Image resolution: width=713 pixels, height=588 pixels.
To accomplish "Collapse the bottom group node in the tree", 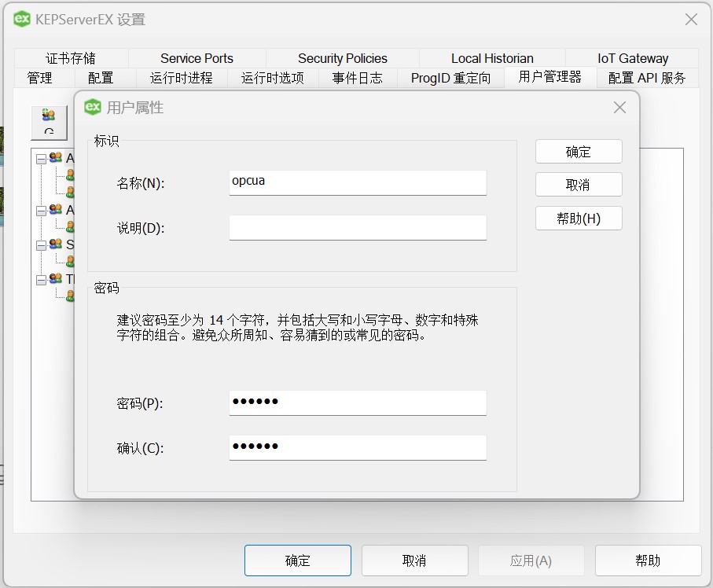I will (42, 280).
